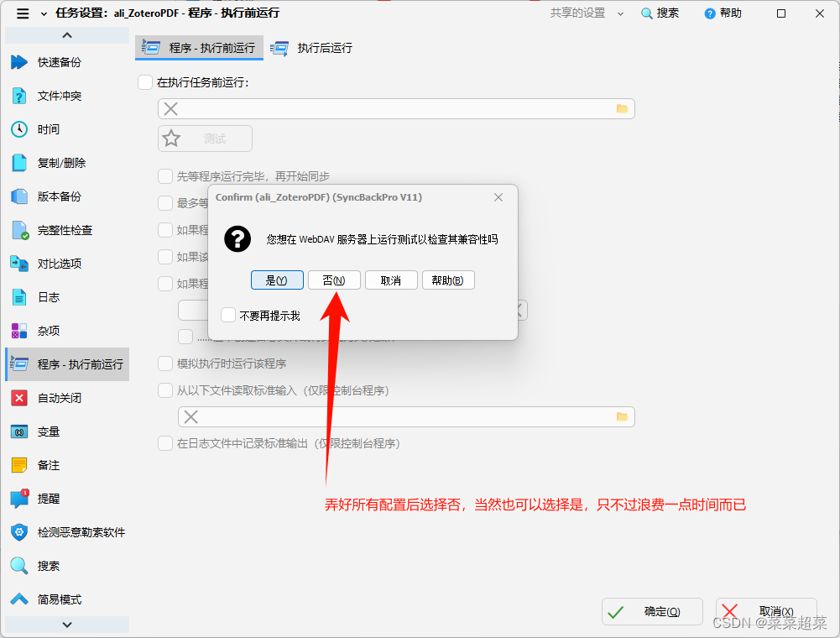The height and width of the screenshot is (638, 840).
Task: Switch to 执行后运行 tab
Action: (x=311, y=48)
